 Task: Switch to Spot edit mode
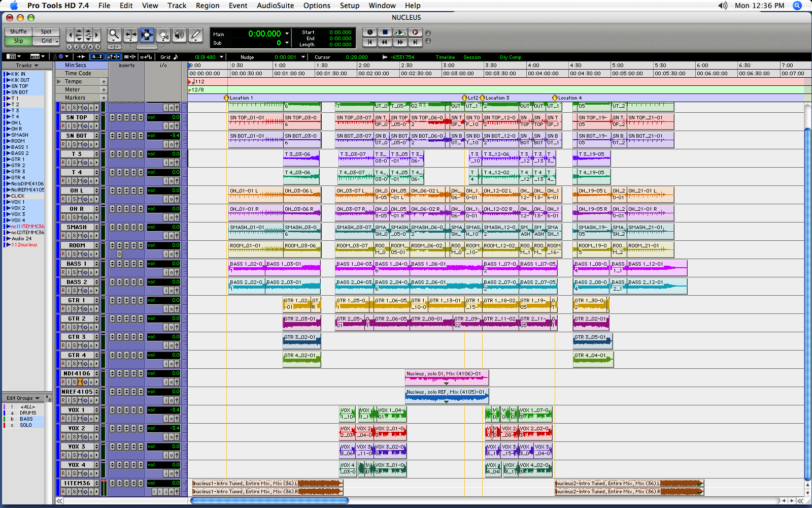(x=46, y=31)
